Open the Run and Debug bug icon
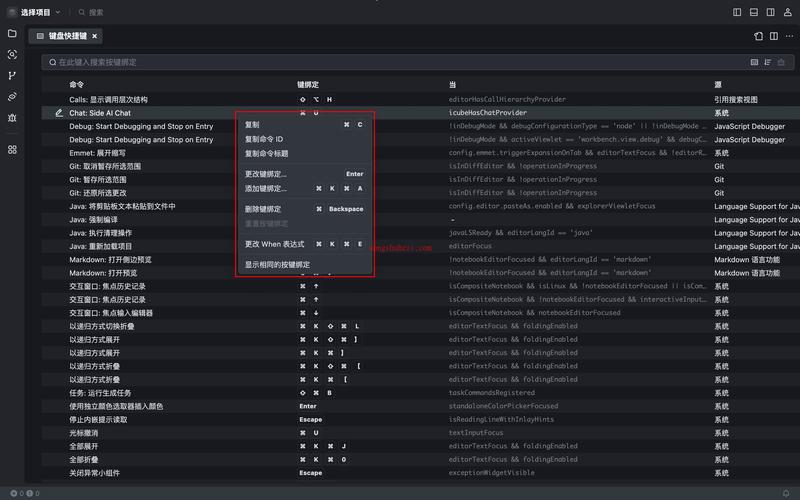The image size is (800, 500). click(x=12, y=118)
